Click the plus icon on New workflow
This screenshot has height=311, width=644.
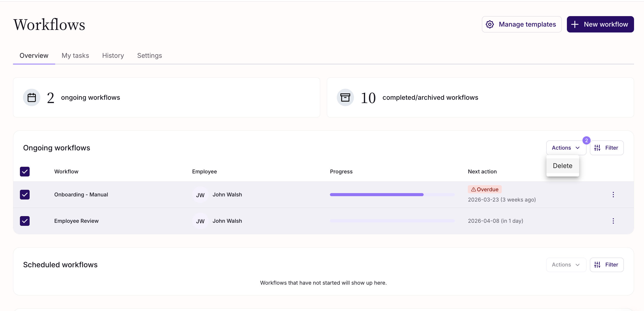[x=575, y=24]
